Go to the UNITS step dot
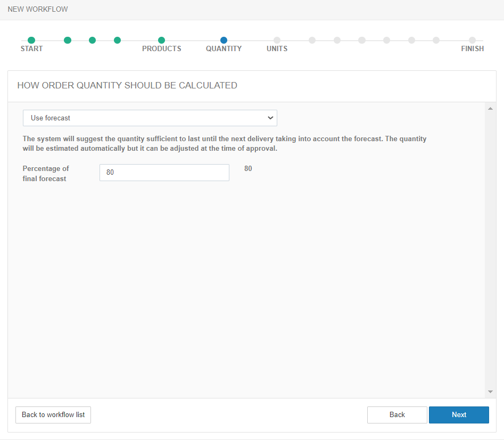Image resolution: width=504 pixels, height=440 pixels. [277, 40]
